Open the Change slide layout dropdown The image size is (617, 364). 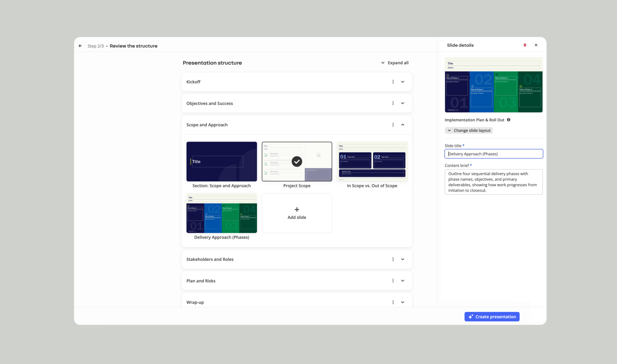tap(469, 130)
